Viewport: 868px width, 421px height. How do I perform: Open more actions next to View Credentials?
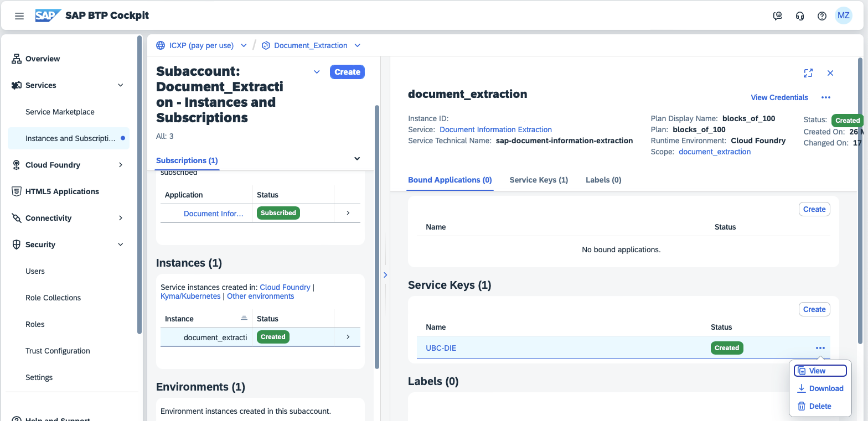tap(826, 97)
